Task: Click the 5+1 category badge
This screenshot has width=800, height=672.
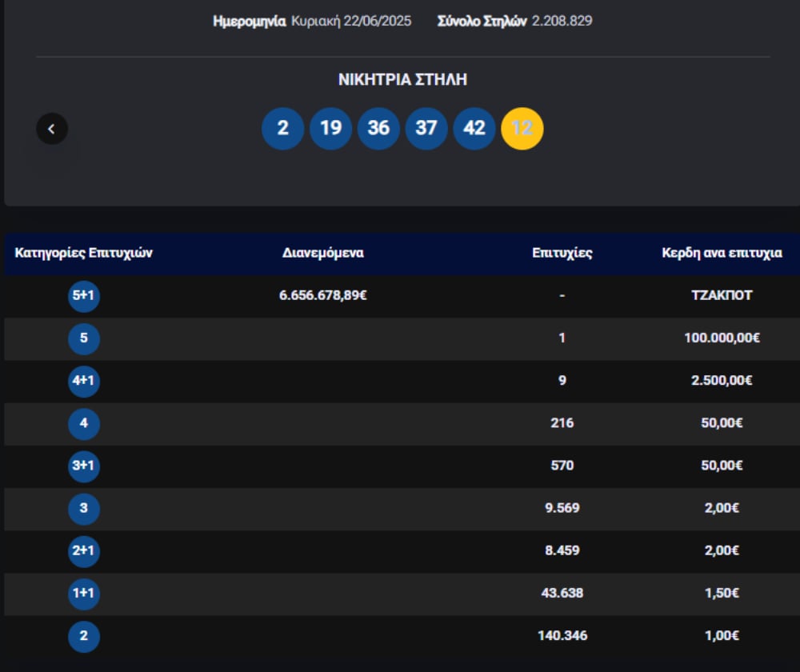Action: click(x=84, y=295)
